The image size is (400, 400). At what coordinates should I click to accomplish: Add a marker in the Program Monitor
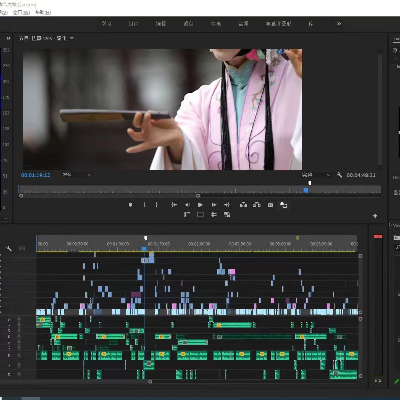click(130, 205)
